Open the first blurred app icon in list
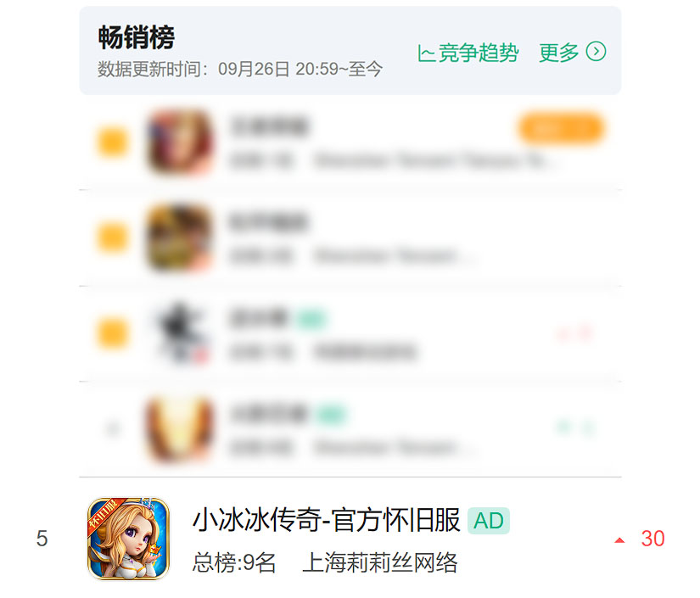 click(180, 143)
